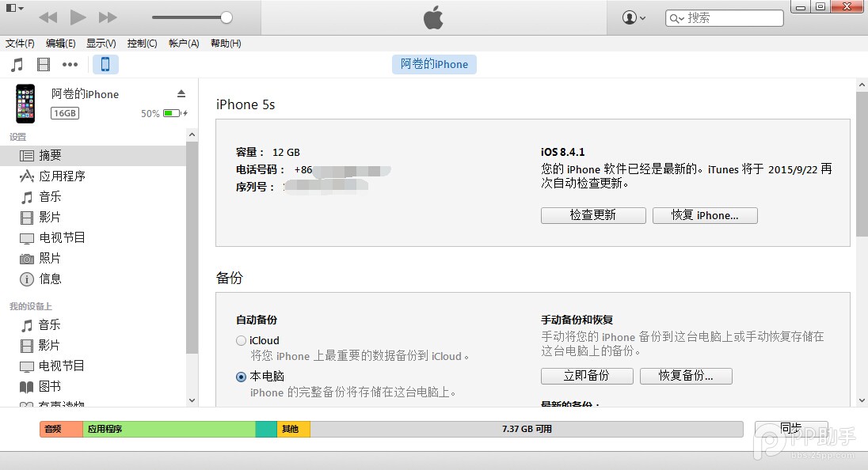Open the 帮助(H) menu
Screen dimensions: 868x470
226,44
